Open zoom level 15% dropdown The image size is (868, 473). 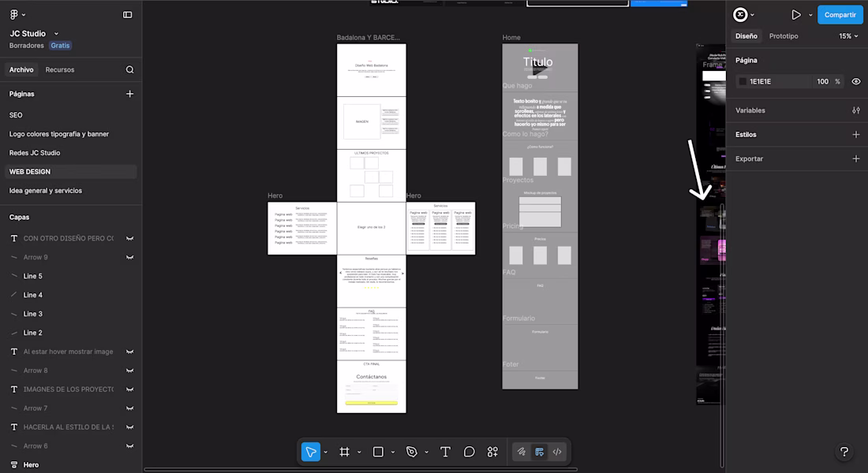(848, 36)
